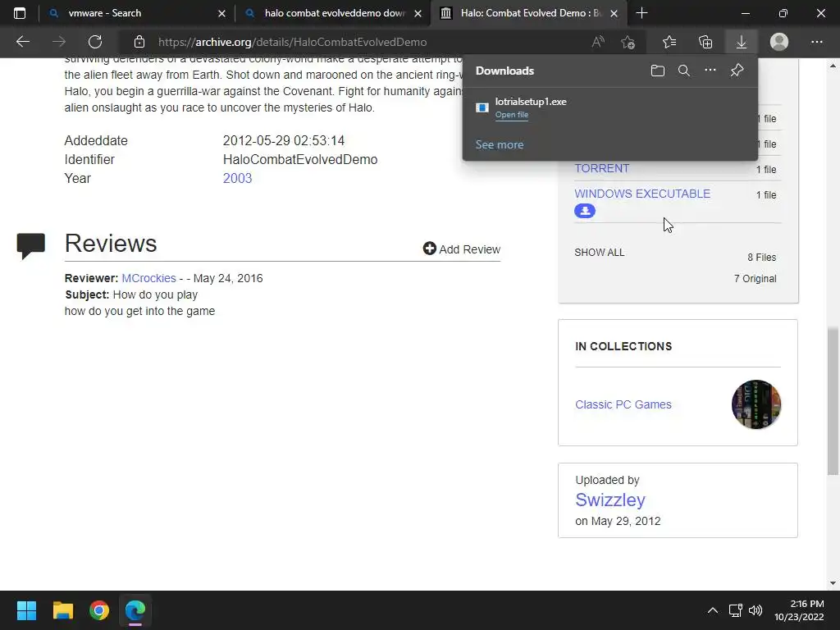Close the vmware - Search tab
Screen dimensions: 840x630
tap(221, 13)
